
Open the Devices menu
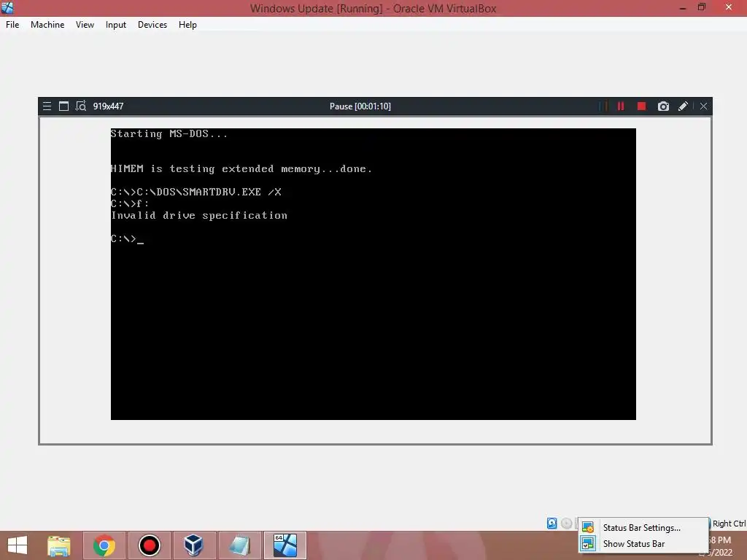(152, 25)
